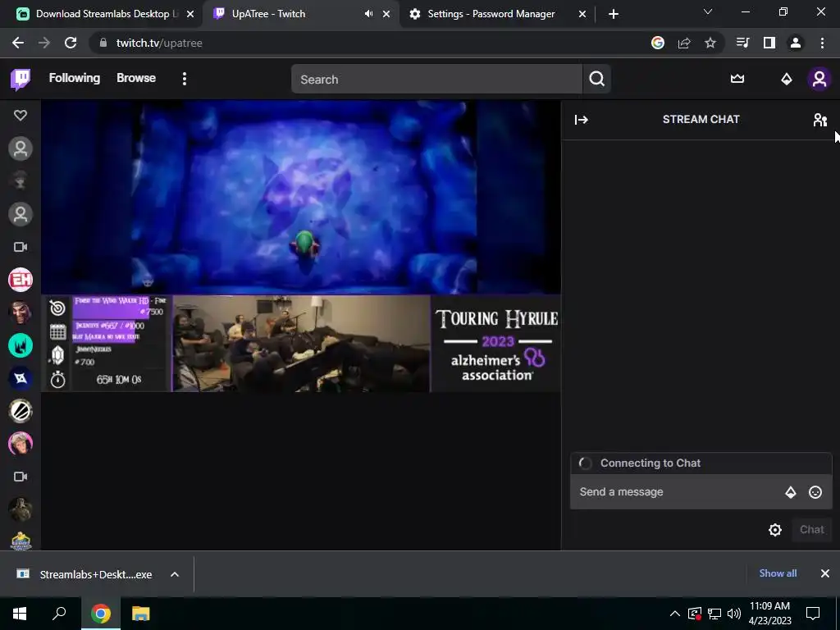Close the Settings - Password Manager tab
Image resolution: width=840 pixels, height=630 pixels.
[582, 14]
